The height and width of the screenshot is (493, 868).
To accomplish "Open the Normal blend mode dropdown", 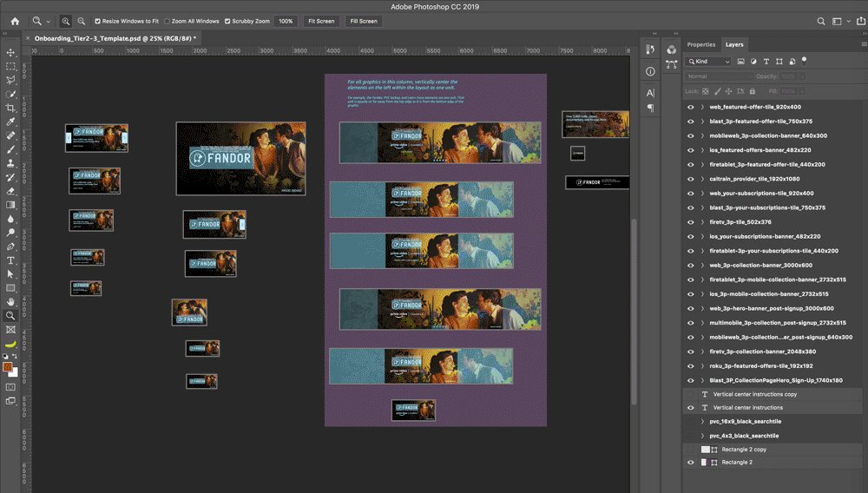I will point(719,76).
